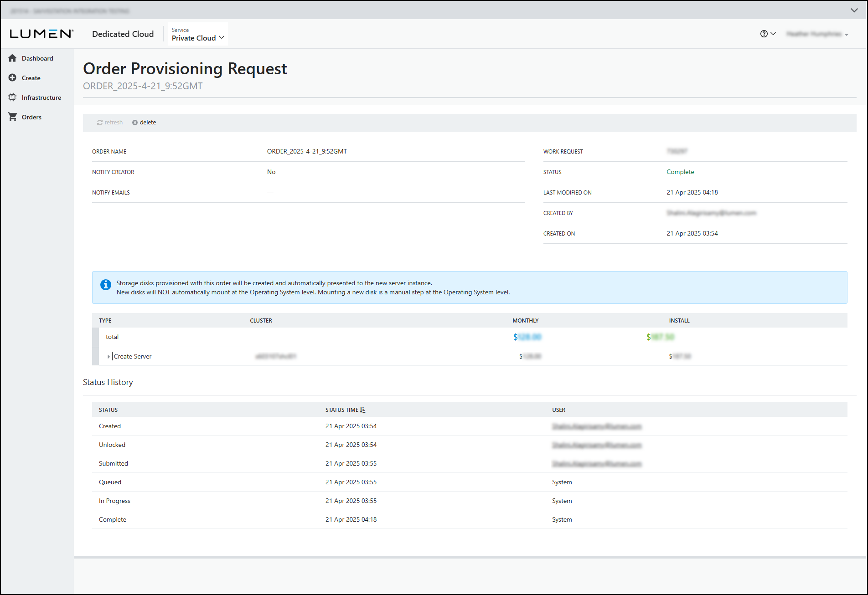Go to Dashboard menu item
Screen dimensions: 868x595
click(37, 58)
